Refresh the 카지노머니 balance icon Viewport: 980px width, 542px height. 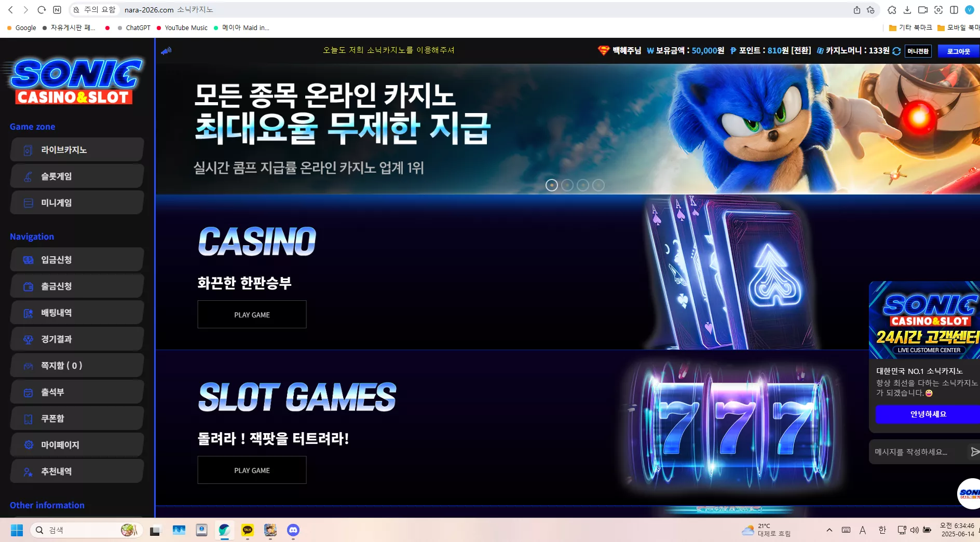896,51
